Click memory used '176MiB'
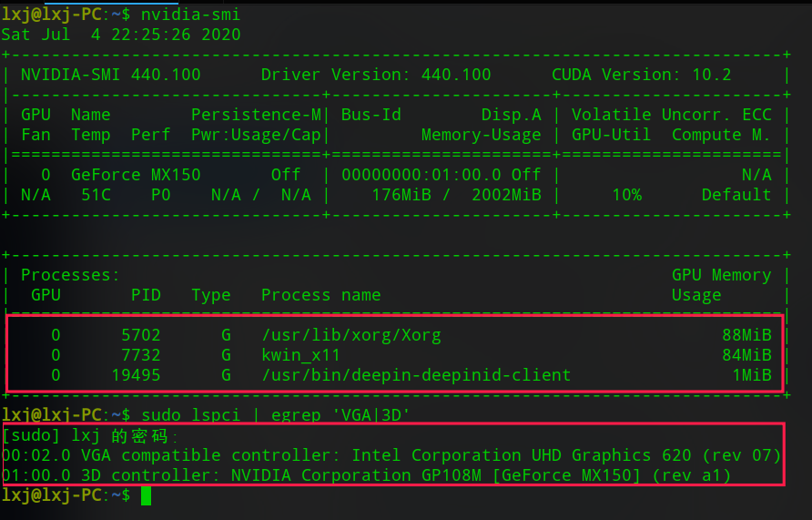812x520 pixels. click(401, 195)
